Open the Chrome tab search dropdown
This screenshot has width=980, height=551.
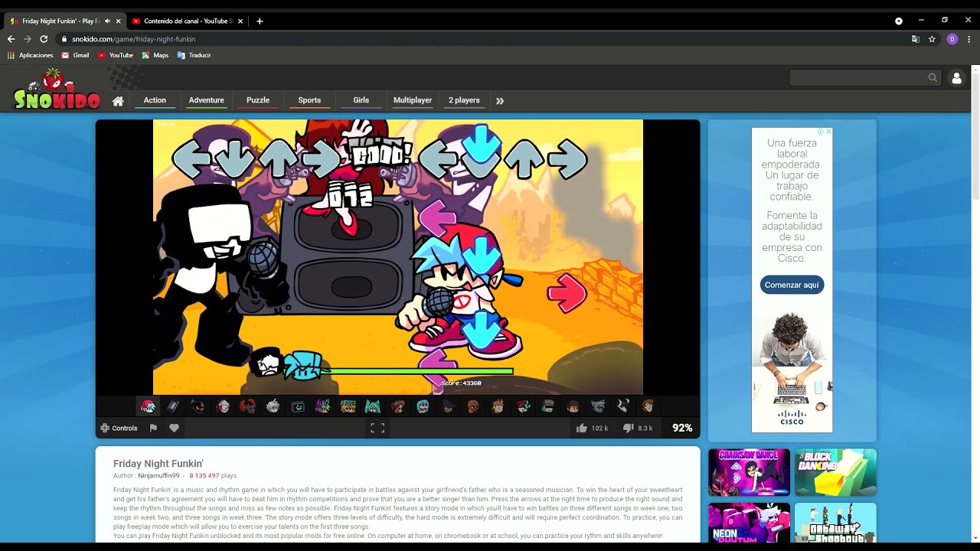tap(899, 21)
